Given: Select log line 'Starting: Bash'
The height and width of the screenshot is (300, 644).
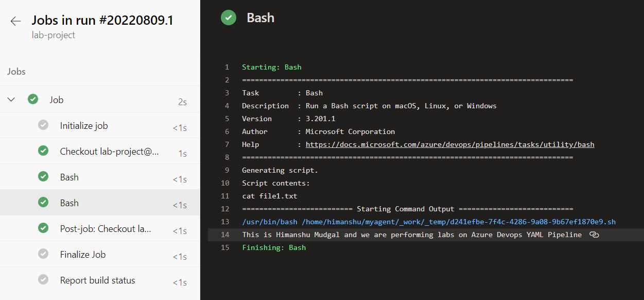Looking at the screenshot, I should tap(272, 67).
